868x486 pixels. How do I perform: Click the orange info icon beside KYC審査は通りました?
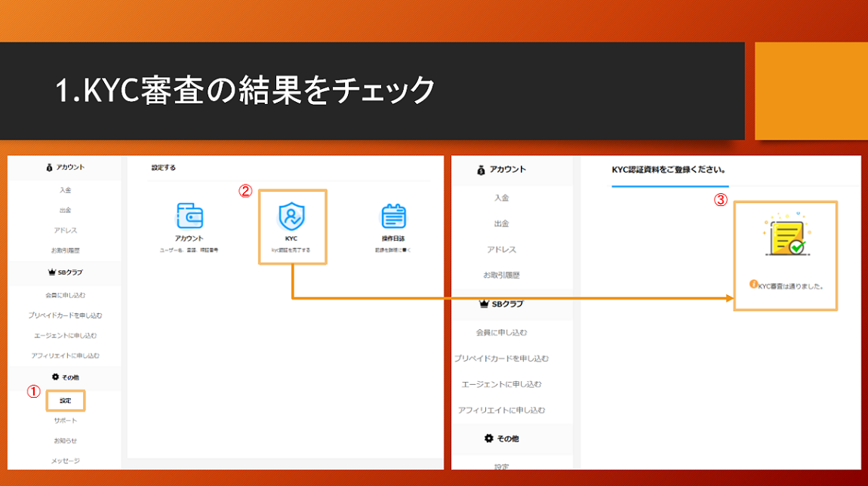tap(753, 285)
